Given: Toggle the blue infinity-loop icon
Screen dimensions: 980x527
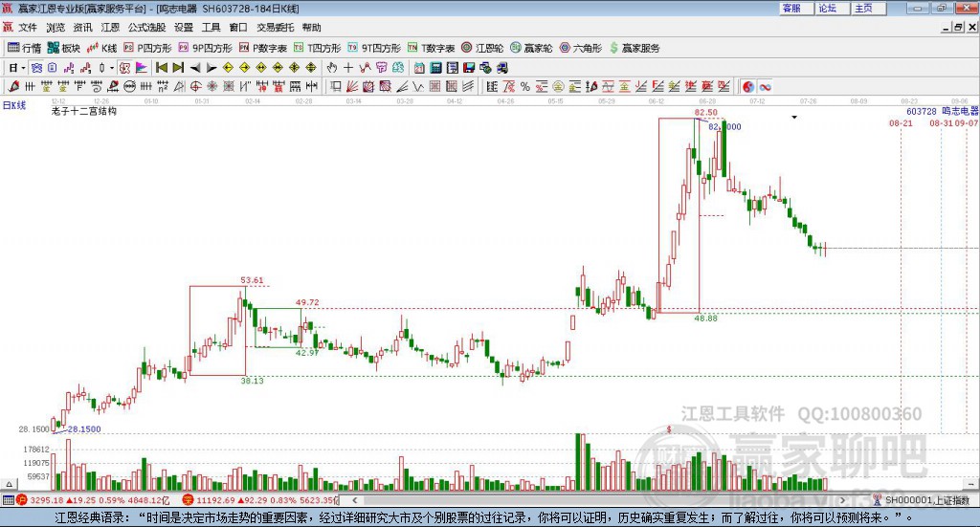Looking at the screenshot, I should tap(765, 87).
